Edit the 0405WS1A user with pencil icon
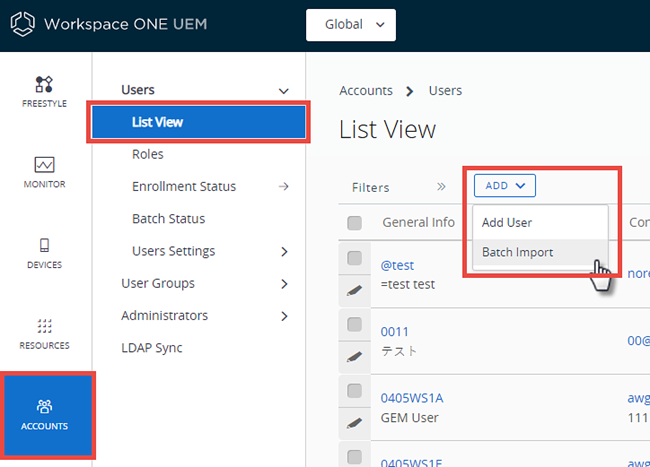650x467 pixels. click(354, 423)
